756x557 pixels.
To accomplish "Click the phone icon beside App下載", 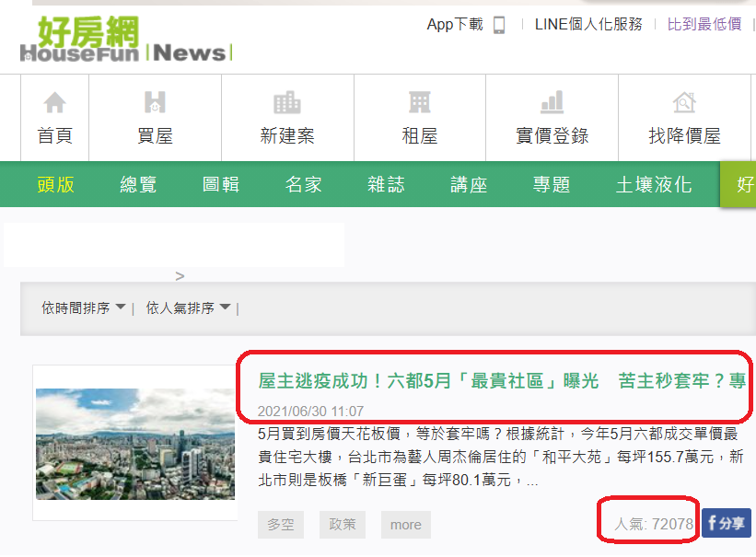I will pos(499,25).
